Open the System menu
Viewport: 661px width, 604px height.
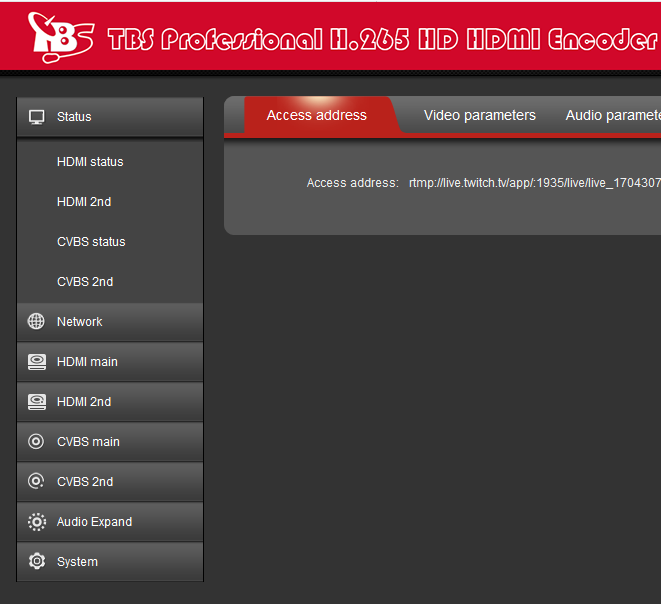point(110,561)
